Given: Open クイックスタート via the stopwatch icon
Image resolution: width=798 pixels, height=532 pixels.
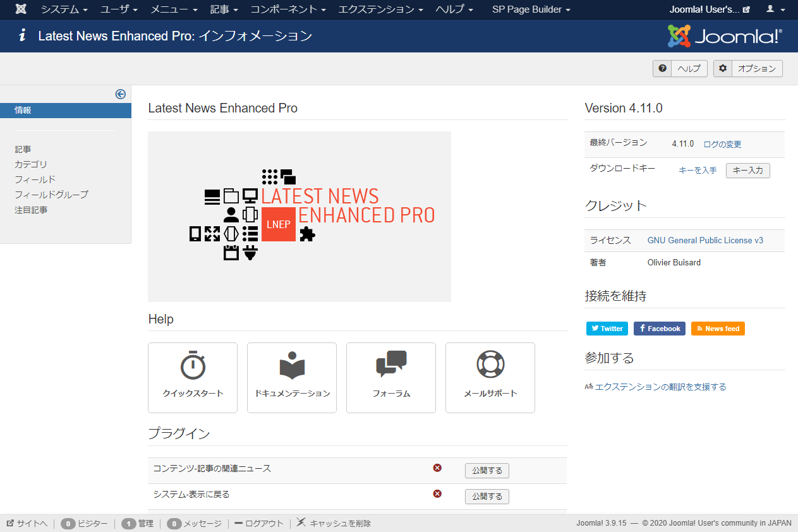Looking at the screenshot, I should (193, 364).
